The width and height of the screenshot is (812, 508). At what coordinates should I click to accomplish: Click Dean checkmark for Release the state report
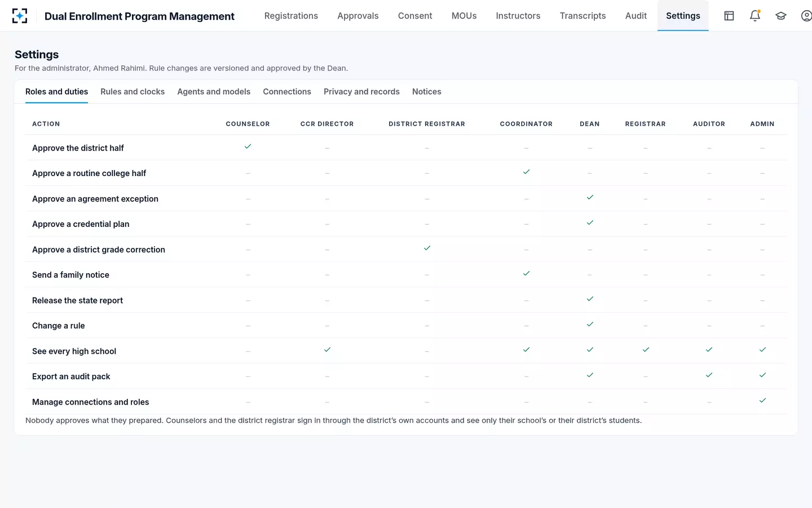tap(590, 299)
